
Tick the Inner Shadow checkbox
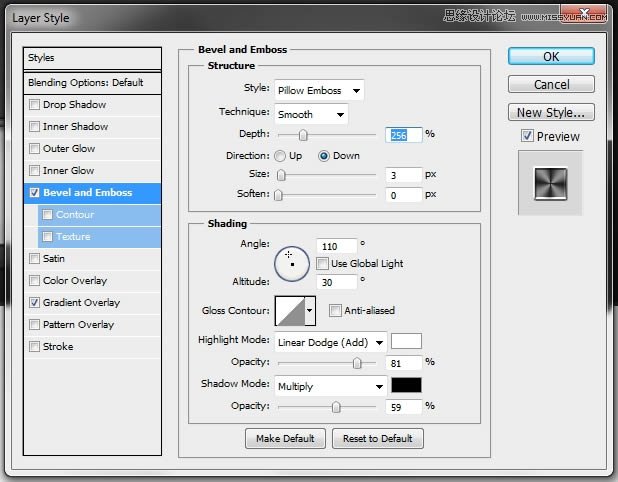tap(35, 127)
